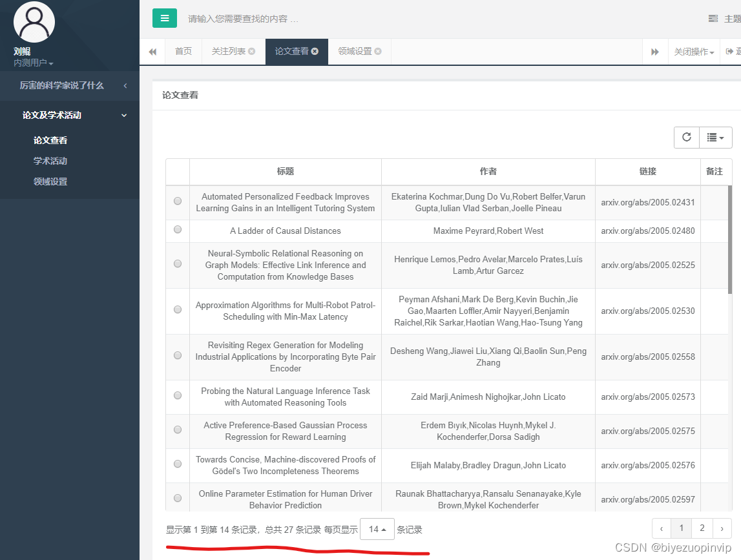Switch to the 首页 tab
The width and height of the screenshot is (741, 560).
coord(183,51)
